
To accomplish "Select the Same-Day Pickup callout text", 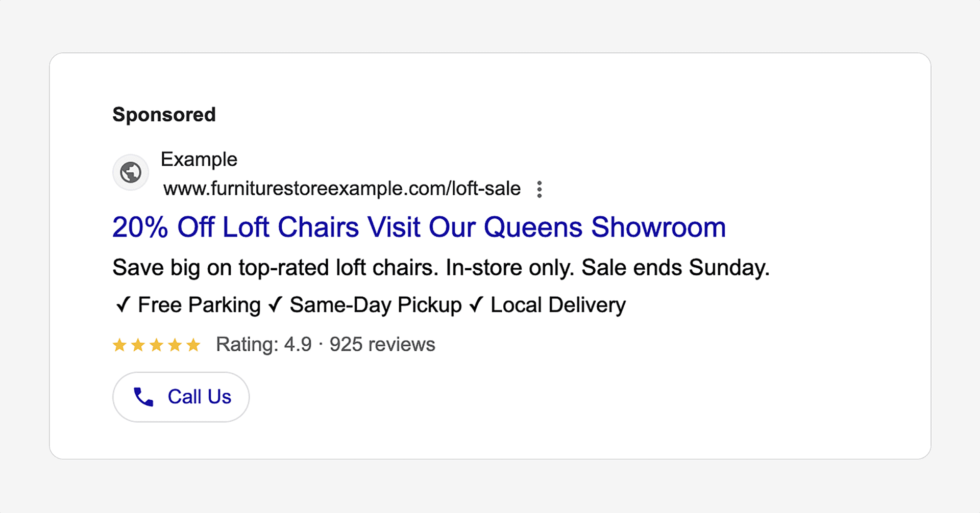I will coord(376,305).
